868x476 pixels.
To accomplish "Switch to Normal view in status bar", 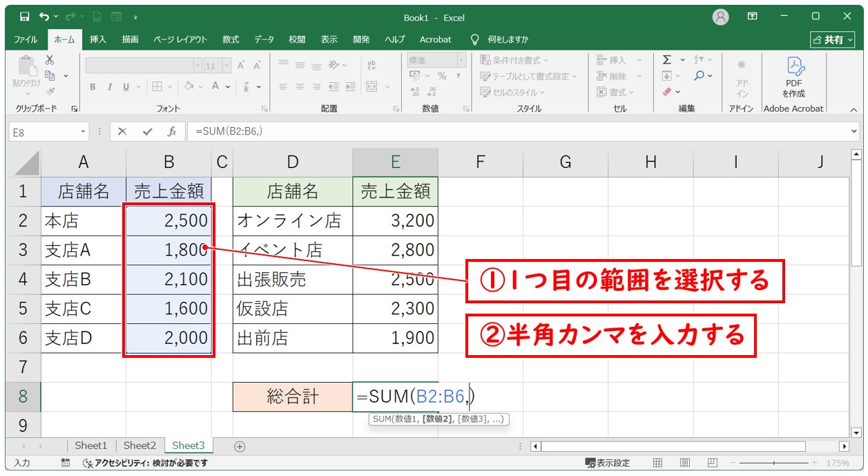I will [658, 463].
